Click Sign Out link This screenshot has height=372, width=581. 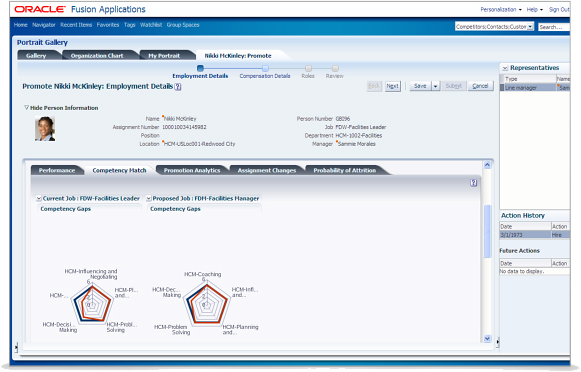(558, 10)
